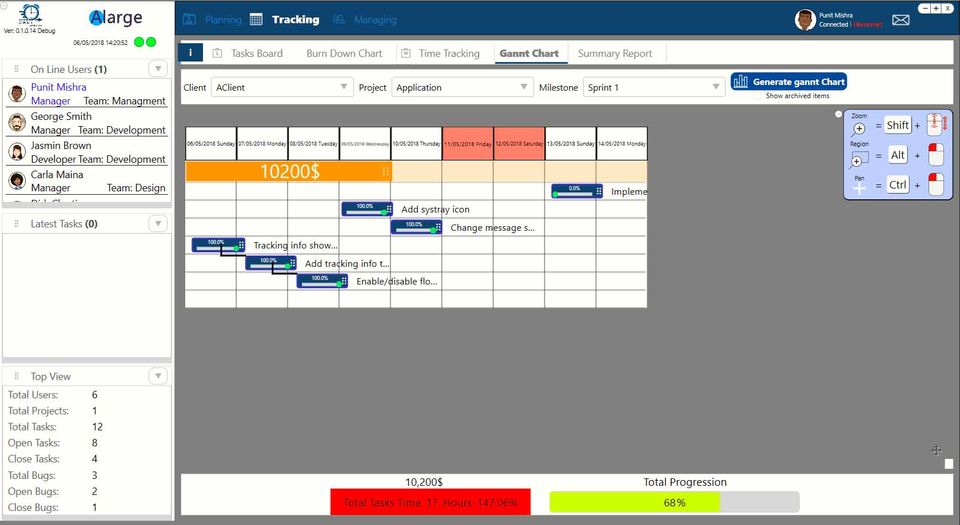
Task: Click the grip handle on the orange 10200$ bar
Action: point(386,171)
